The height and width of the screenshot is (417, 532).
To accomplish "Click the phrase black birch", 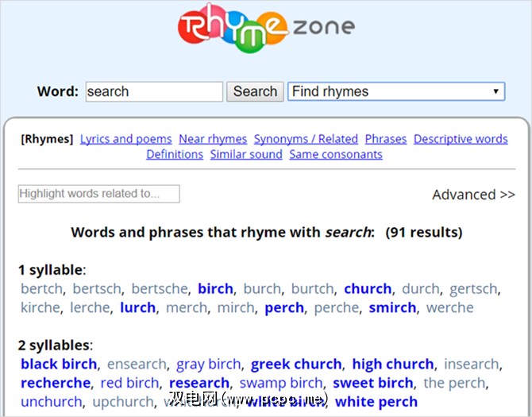I will (59, 364).
